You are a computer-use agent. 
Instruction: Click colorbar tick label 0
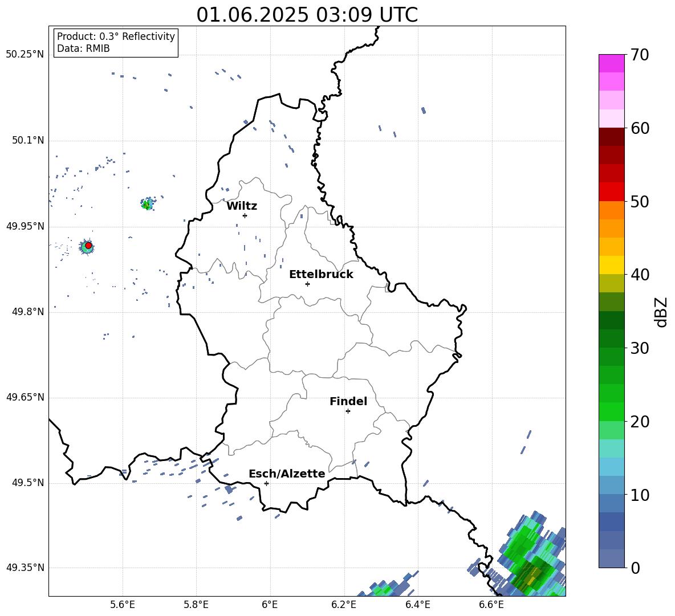636,568
